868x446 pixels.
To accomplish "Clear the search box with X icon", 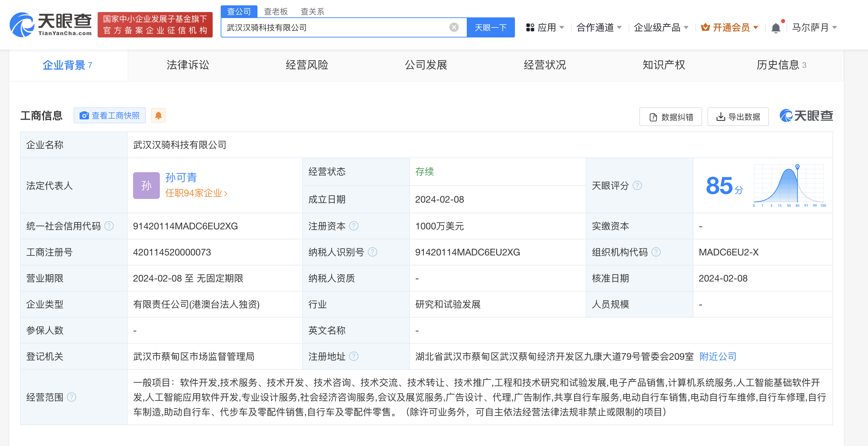I will 454,27.
